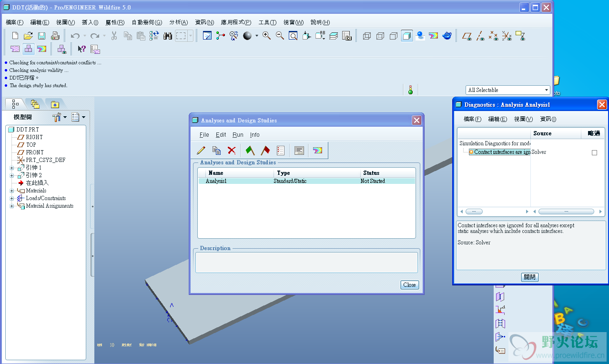Click the regenerate model icon
The width and height of the screenshot is (609, 364).
pyautogui.click(x=154, y=36)
